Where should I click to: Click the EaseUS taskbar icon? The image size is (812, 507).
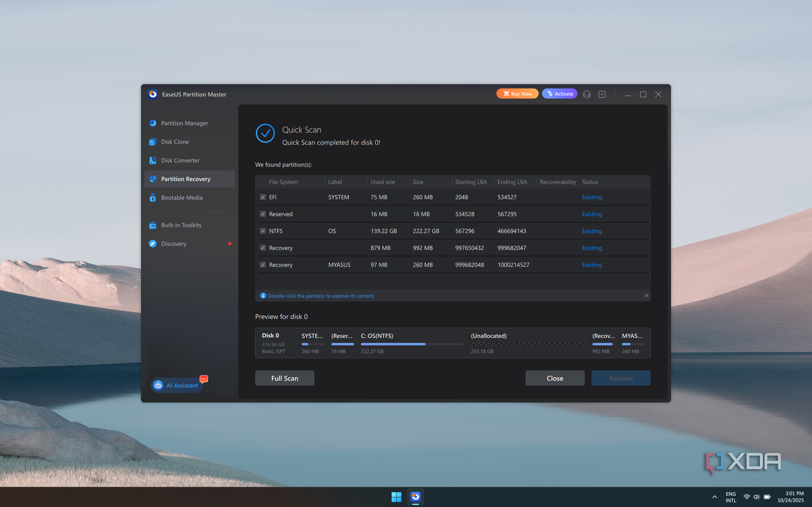tap(415, 497)
